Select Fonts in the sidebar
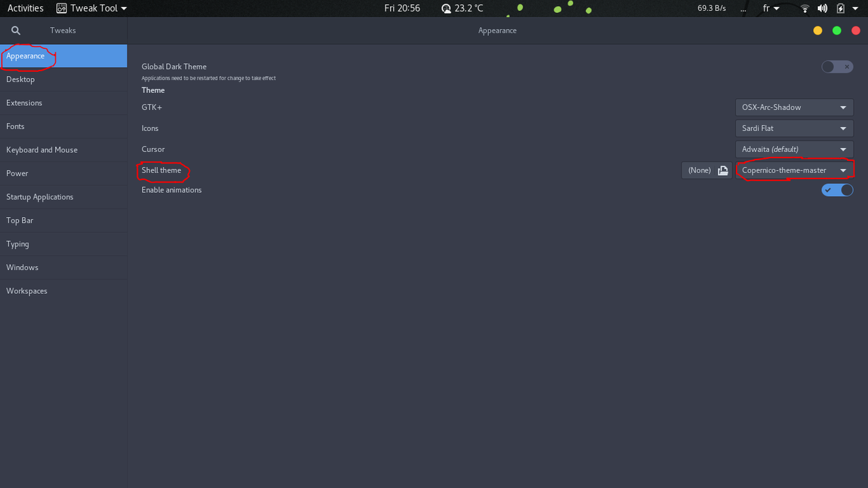 pos(16,126)
